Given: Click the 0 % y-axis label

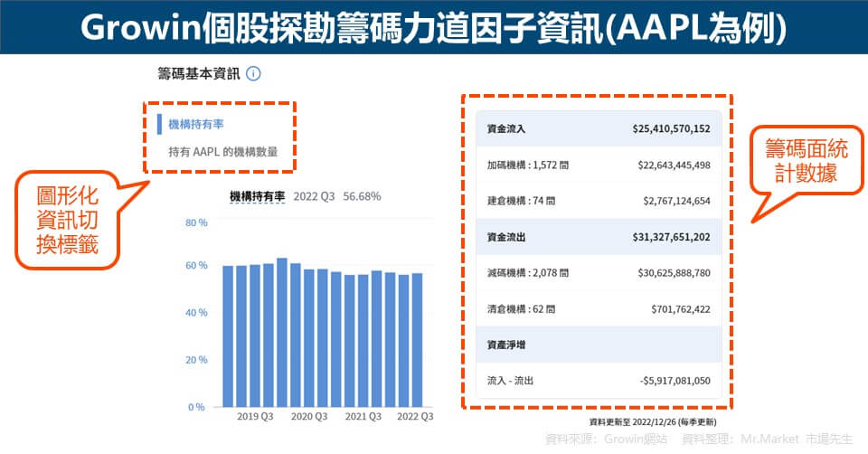Looking at the screenshot, I should pyautogui.click(x=196, y=408).
